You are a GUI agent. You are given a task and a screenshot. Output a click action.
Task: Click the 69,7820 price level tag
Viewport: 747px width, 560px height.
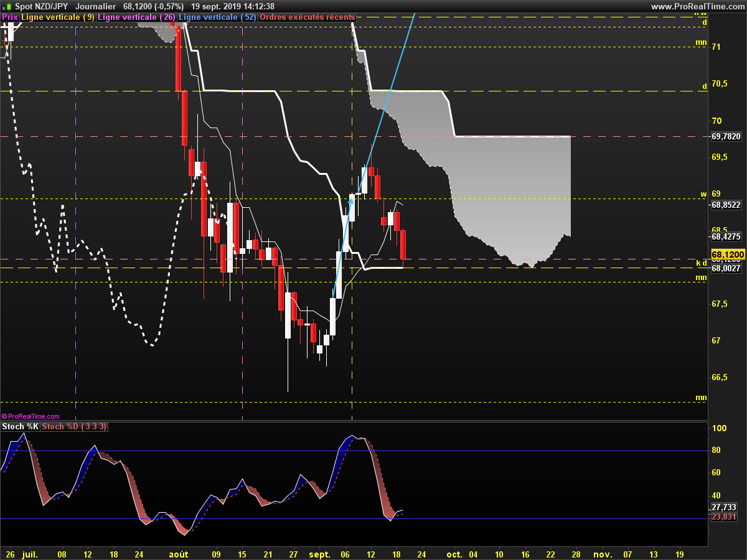(x=725, y=136)
